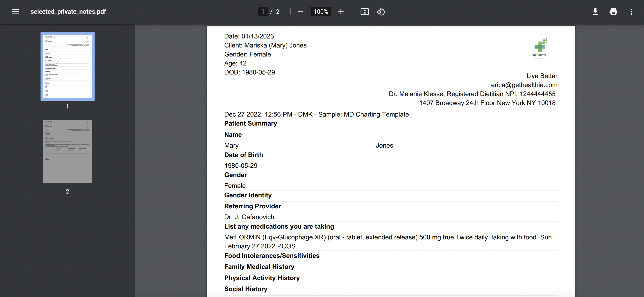Click the total page count number
The height and width of the screenshot is (297, 644).
click(277, 12)
